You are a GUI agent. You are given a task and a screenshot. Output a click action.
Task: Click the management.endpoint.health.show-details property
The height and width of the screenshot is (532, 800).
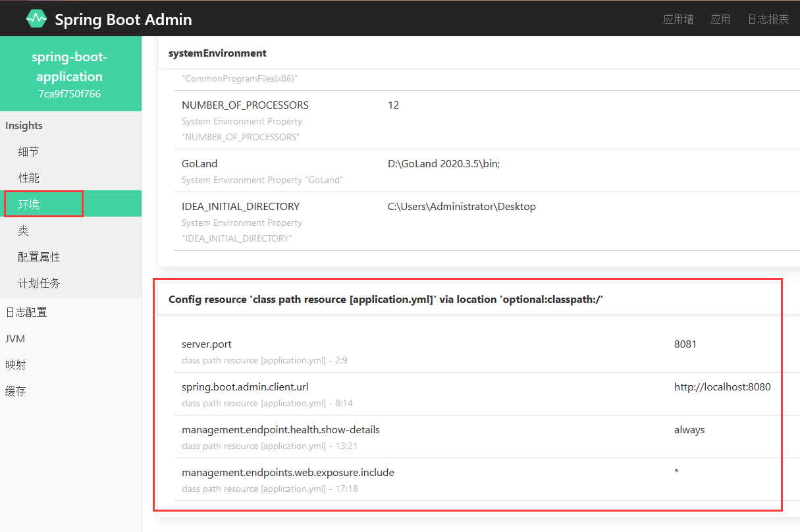[x=280, y=430]
